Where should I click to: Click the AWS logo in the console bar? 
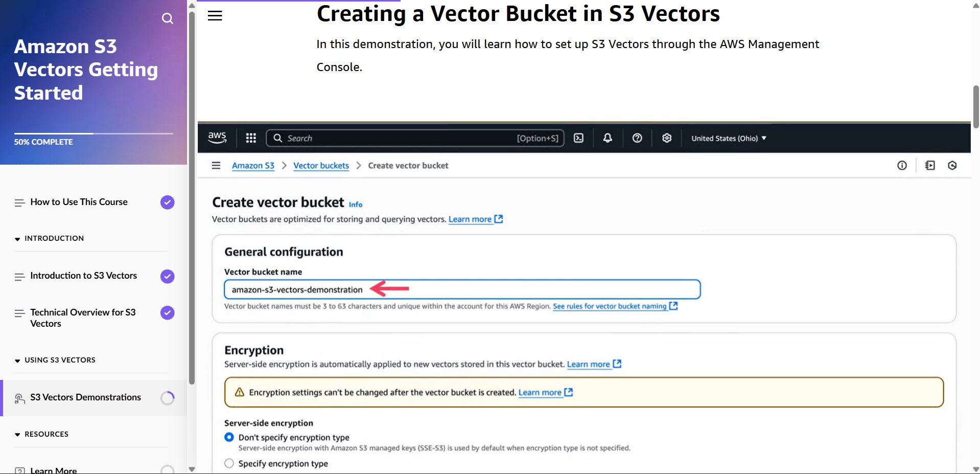217,138
